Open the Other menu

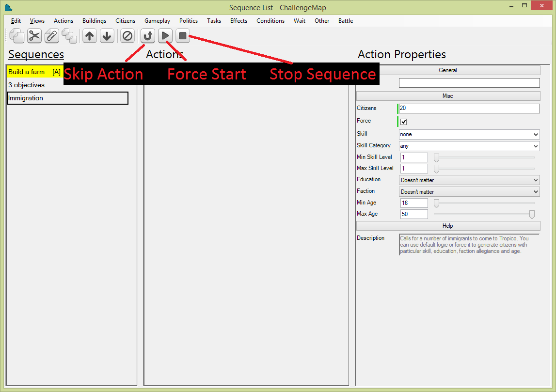[322, 20]
